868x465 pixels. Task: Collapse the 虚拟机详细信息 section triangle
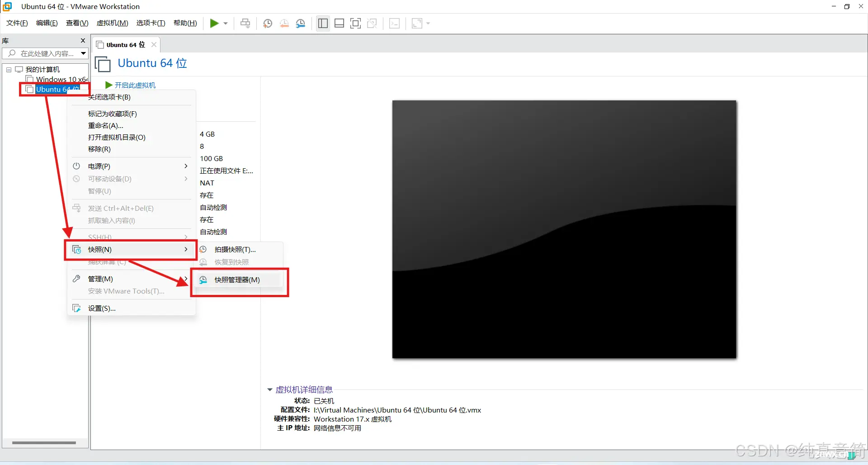click(x=270, y=389)
